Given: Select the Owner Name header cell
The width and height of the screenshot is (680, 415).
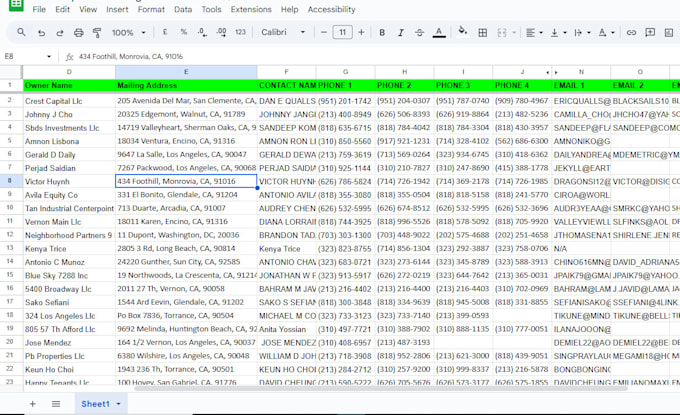Looking at the screenshot, I should 69,85.
